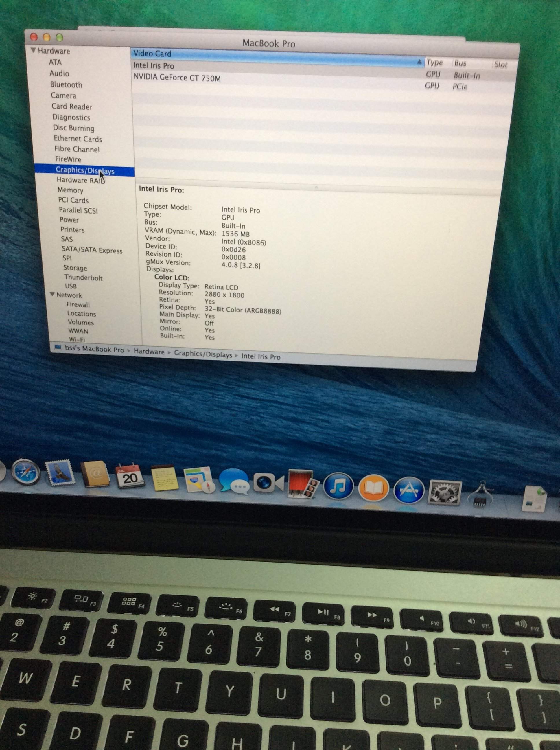The image size is (560, 750).
Task: Select Audio in the sidebar
Action: 59,73
